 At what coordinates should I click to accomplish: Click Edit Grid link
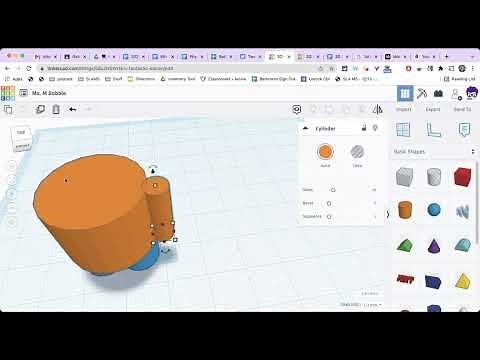coord(370,294)
